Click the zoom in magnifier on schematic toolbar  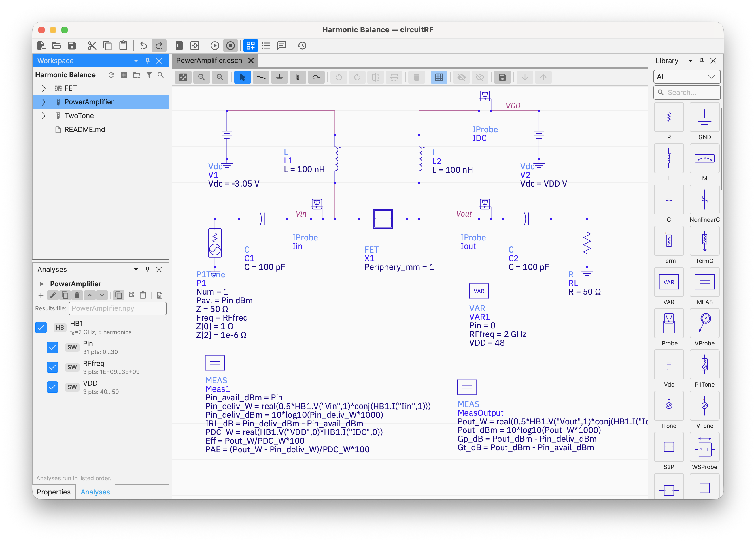[202, 77]
